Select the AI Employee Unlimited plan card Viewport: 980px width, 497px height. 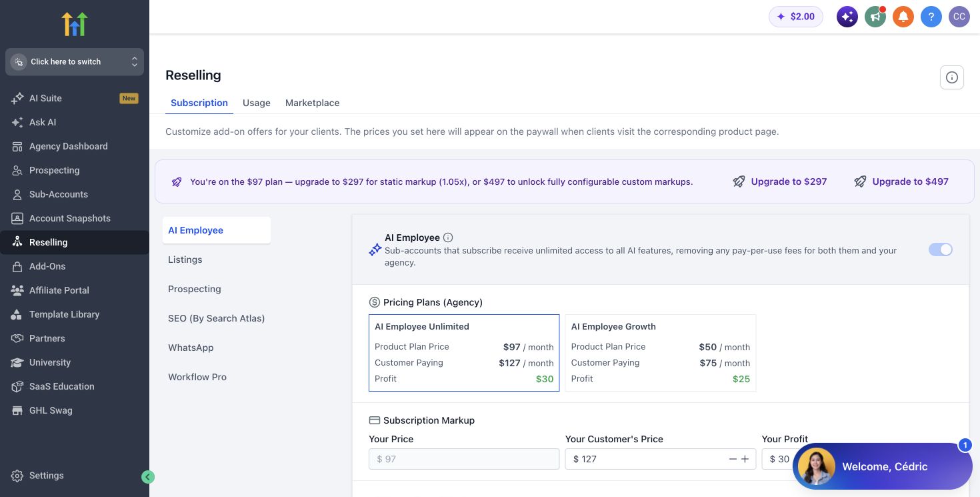(464, 353)
